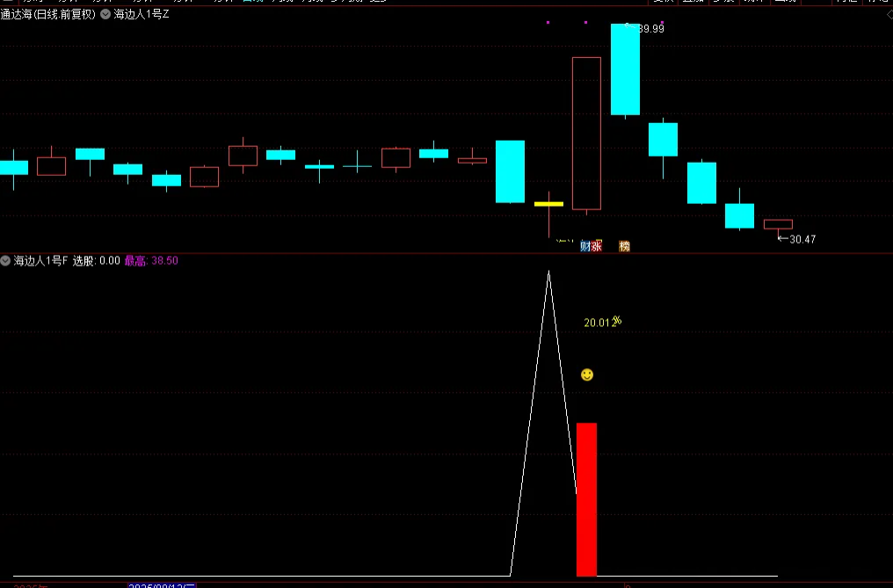Select the red signal bar in indicator panel
Screen dimensions: 893x588
(586, 499)
